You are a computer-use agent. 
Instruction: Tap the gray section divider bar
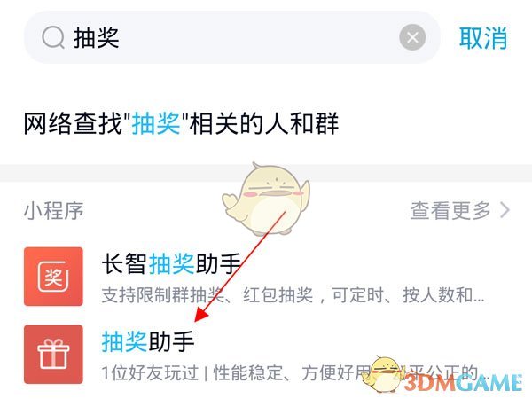266,174
